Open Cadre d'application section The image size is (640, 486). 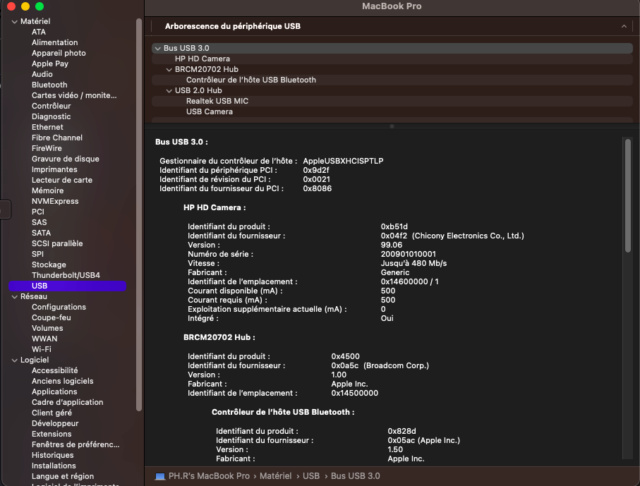pos(67,403)
